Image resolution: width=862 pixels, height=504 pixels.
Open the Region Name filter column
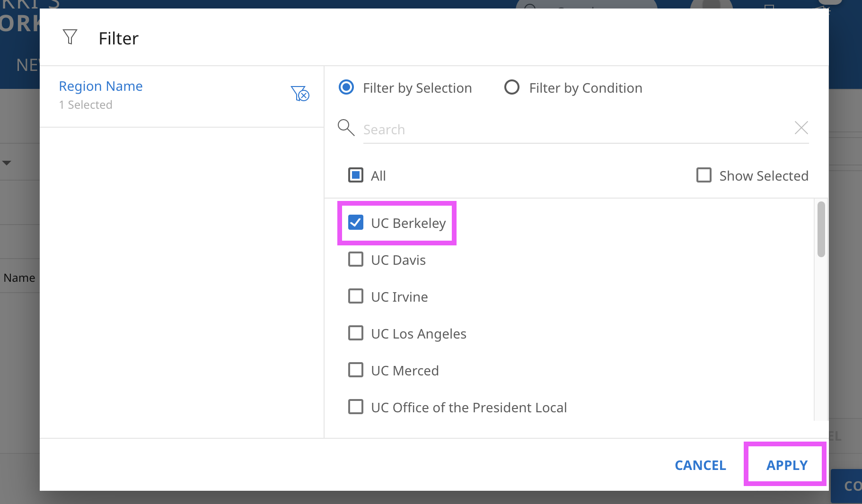(101, 87)
